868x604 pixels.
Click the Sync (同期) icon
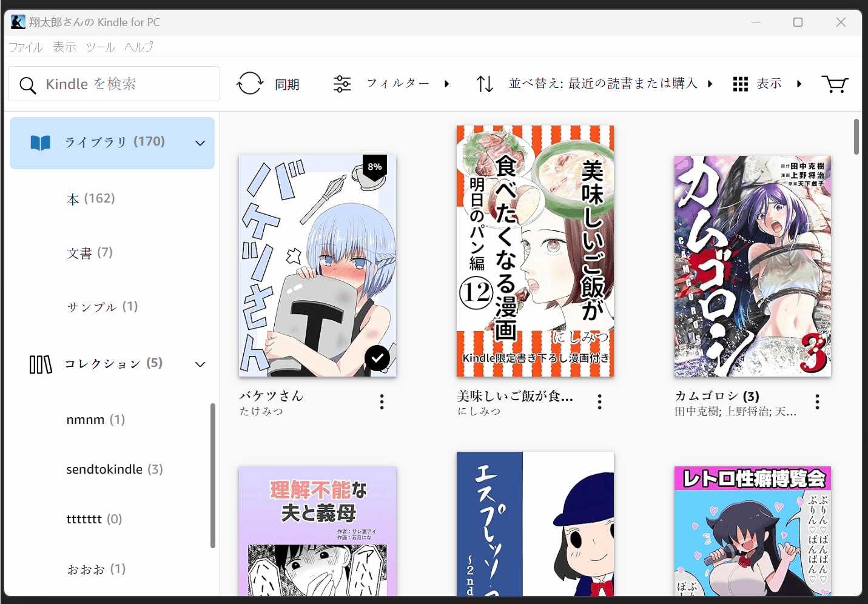click(250, 83)
